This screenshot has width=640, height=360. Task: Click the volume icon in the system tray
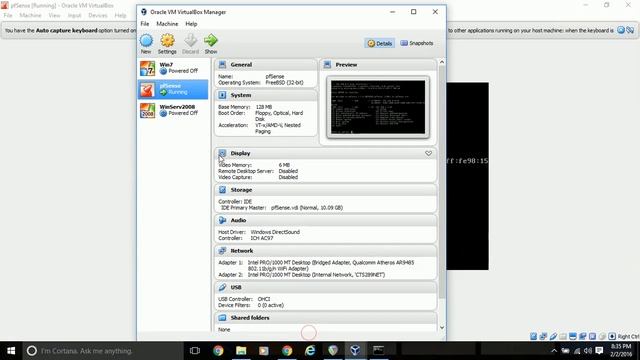pos(588,351)
